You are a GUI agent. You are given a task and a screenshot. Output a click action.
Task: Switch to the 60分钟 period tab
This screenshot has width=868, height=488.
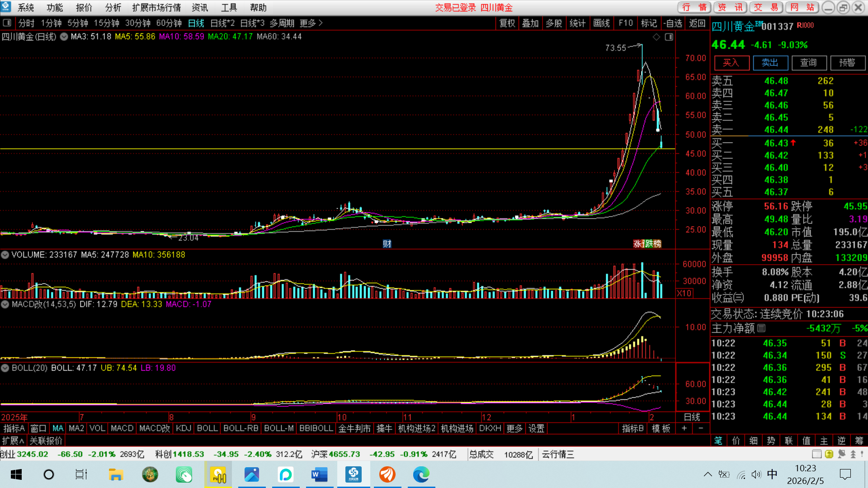(x=169, y=23)
